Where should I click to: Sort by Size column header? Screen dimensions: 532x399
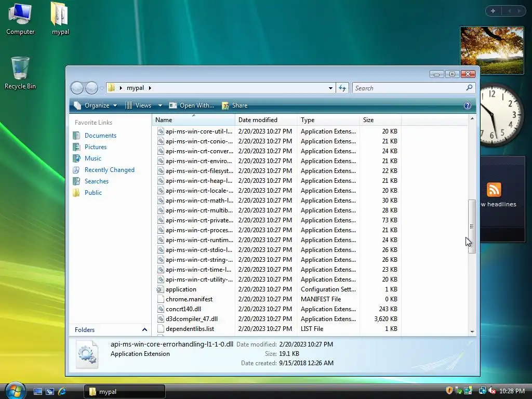coord(381,120)
